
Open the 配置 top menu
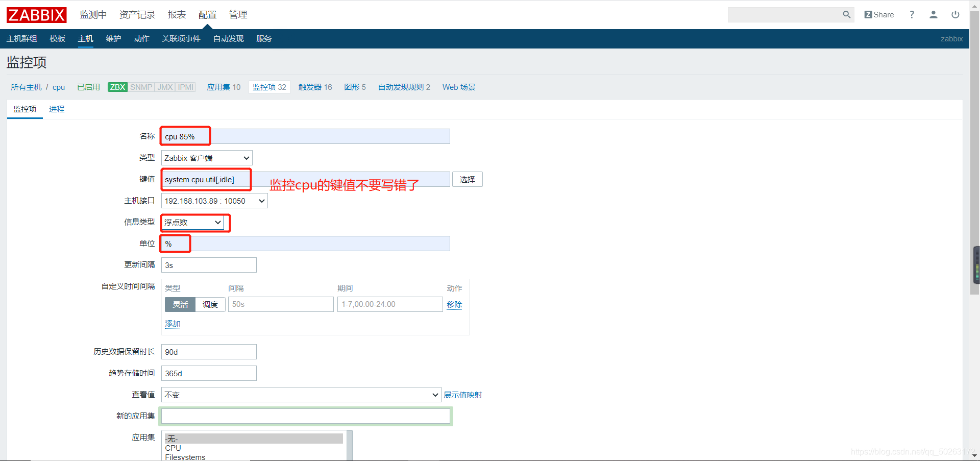[x=207, y=15]
